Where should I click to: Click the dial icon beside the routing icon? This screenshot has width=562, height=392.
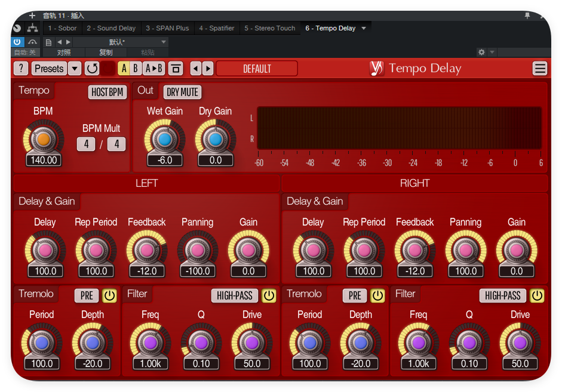pos(17,28)
